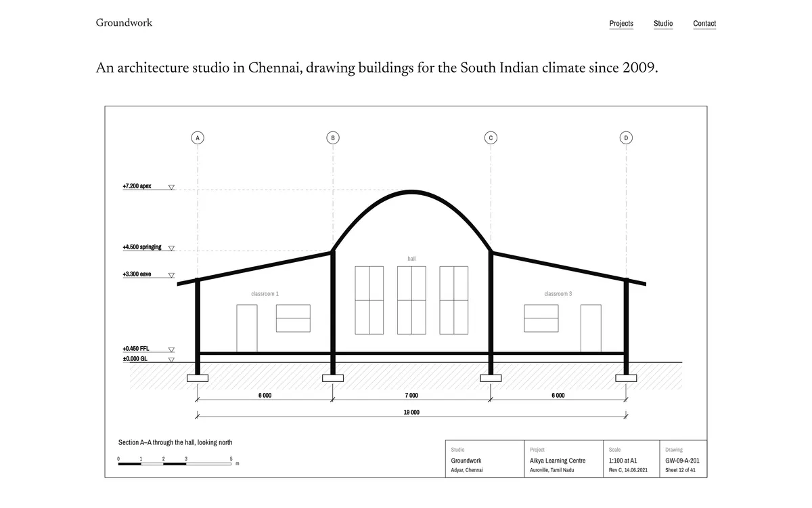Select grid marker D circle
The width and height of the screenshot is (812, 508).
pos(626,137)
